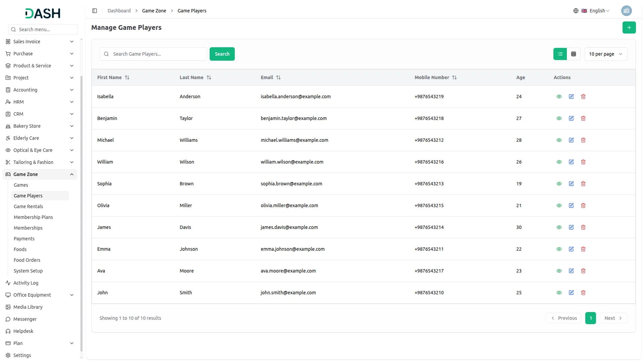The width and height of the screenshot is (644, 362).
Task: Switch to list view
Action: tap(560, 54)
